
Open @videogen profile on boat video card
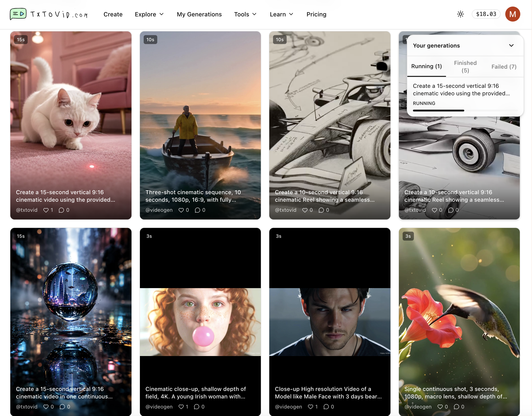(x=159, y=210)
